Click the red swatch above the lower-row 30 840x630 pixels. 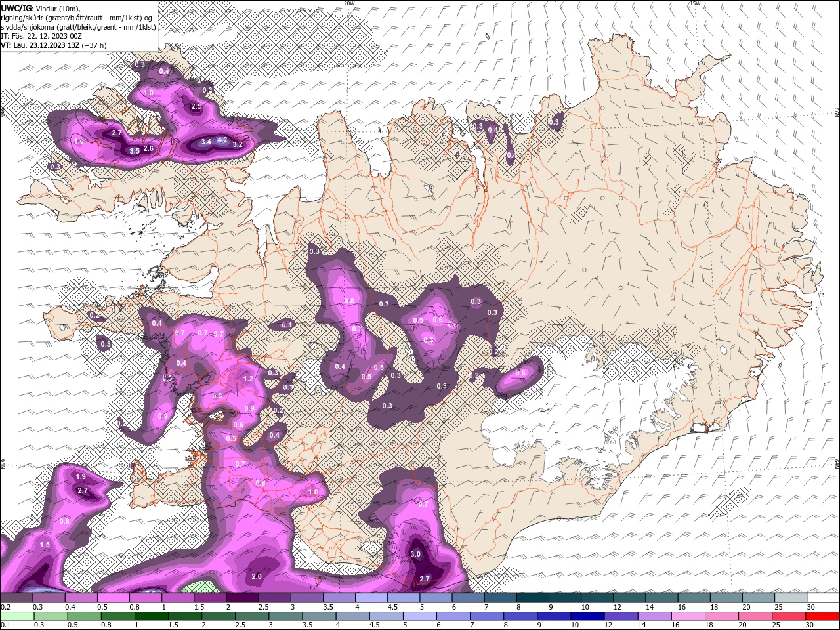(x=822, y=616)
